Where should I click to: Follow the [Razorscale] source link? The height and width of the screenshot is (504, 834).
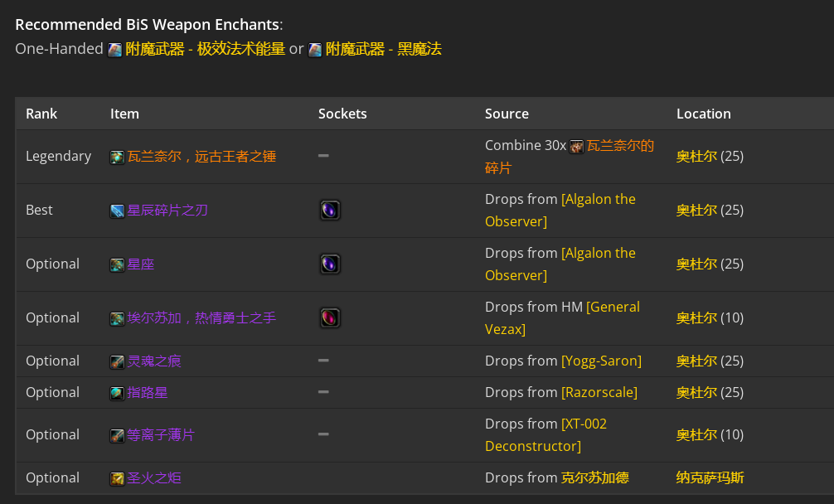599,392
